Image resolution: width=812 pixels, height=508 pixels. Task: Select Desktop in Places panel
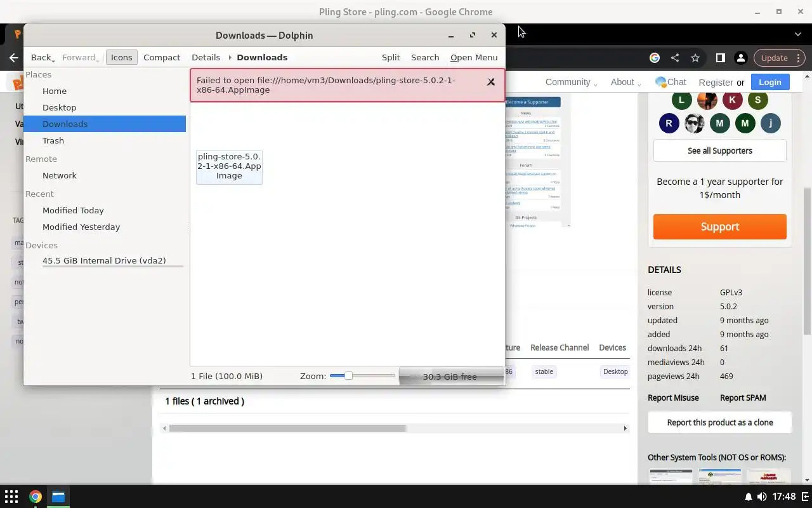click(x=105, y=107)
